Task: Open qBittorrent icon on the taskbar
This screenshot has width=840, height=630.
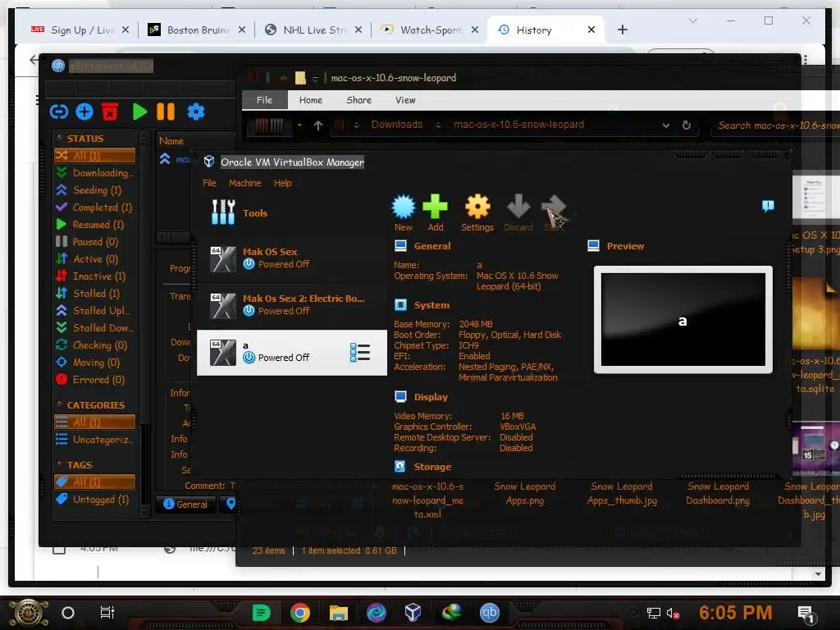Action: point(489,612)
